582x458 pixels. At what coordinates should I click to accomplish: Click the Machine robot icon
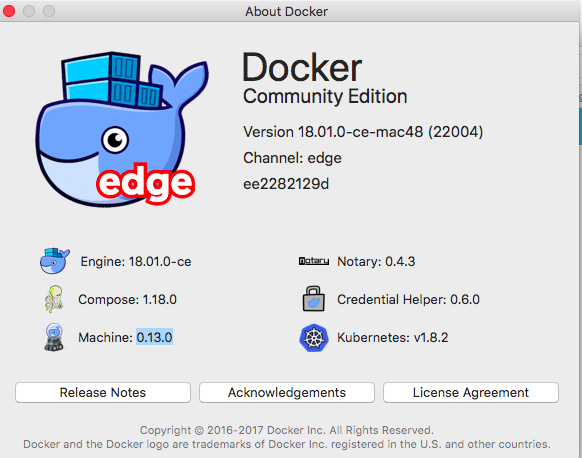point(54,337)
